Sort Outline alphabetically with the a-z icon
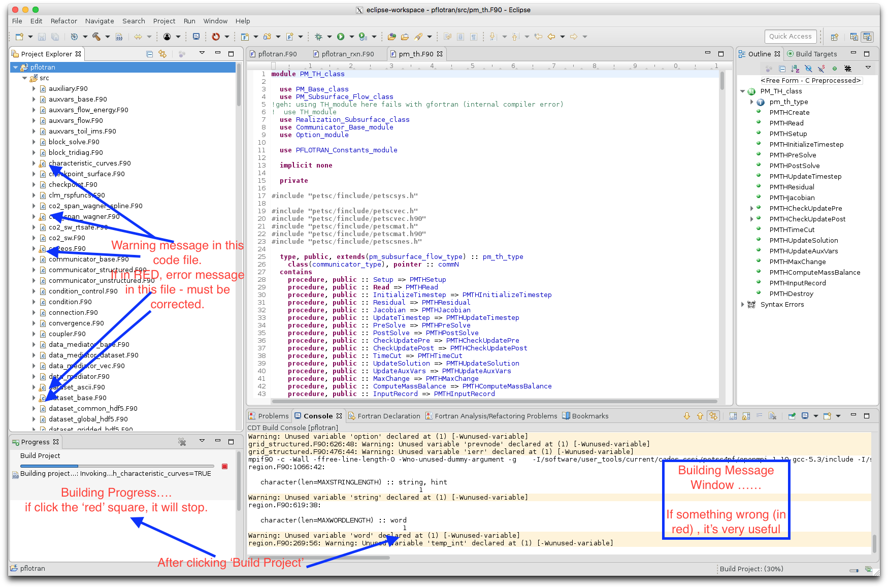The image size is (888, 588). pyautogui.click(x=795, y=69)
